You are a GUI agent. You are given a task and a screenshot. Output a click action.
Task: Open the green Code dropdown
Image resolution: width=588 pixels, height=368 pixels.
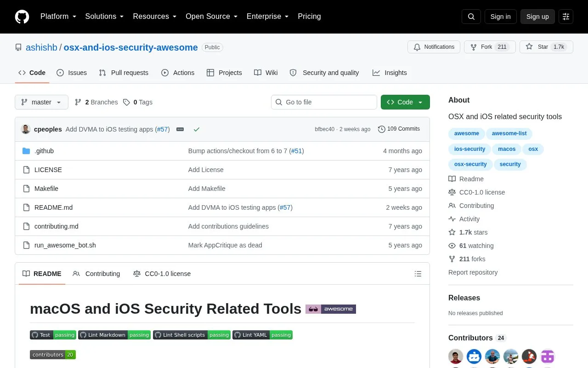[x=405, y=102]
